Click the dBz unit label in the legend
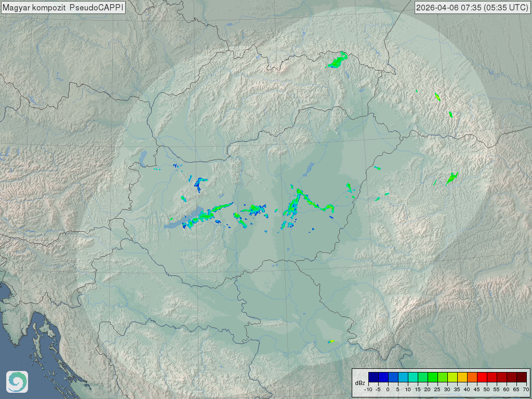This screenshot has width=532, height=399. [360, 383]
